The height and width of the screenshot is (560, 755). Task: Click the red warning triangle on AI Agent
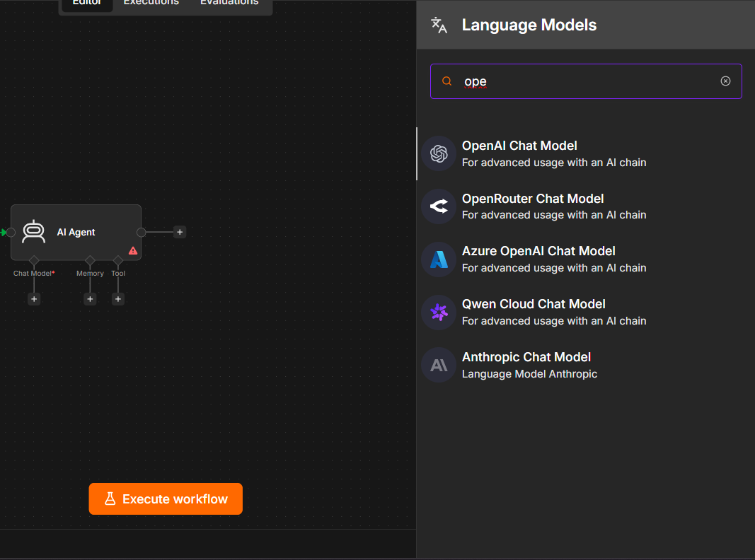(x=133, y=250)
